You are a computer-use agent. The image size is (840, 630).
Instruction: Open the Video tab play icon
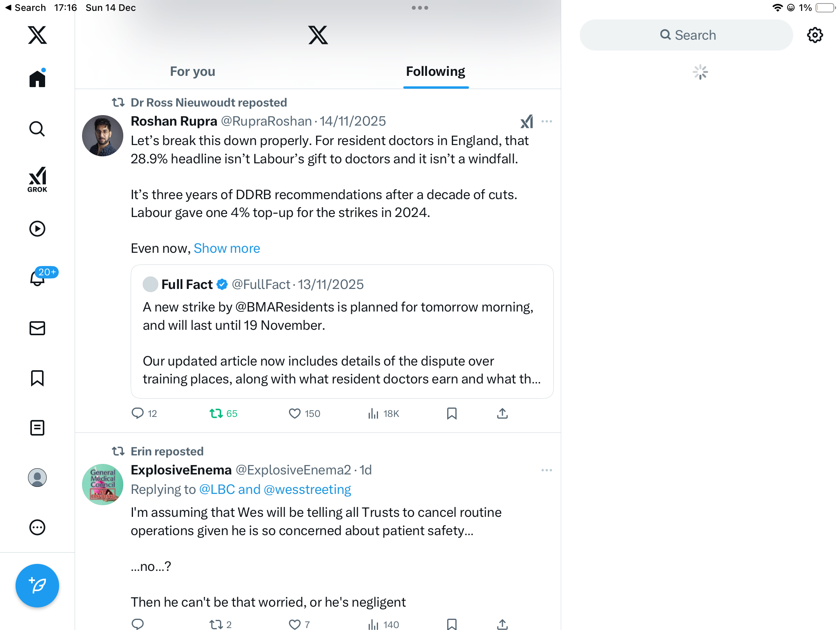click(37, 229)
